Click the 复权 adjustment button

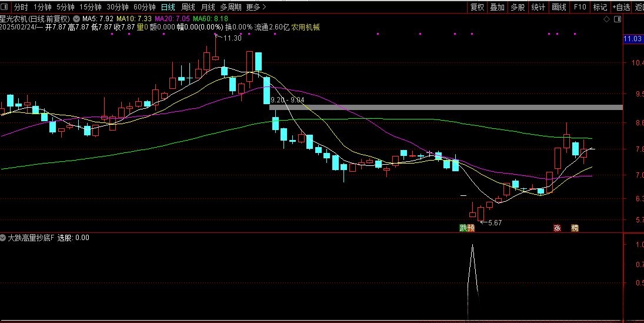[x=477, y=7]
